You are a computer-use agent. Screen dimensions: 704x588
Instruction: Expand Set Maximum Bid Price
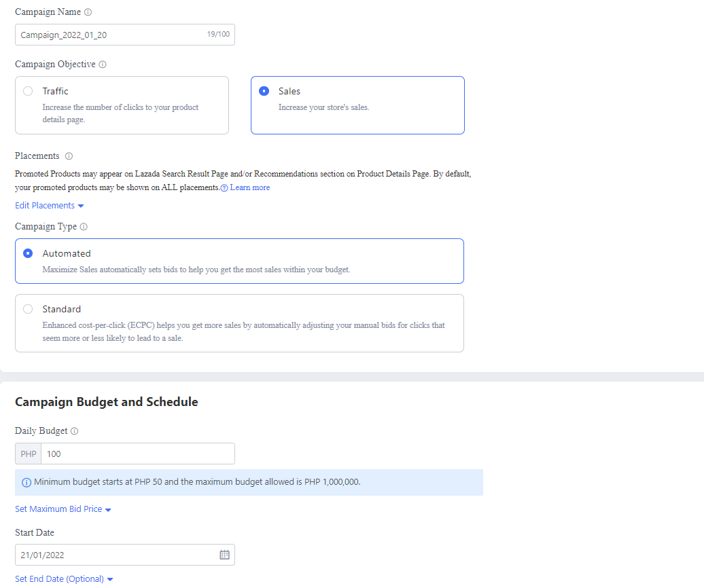[x=63, y=509]
